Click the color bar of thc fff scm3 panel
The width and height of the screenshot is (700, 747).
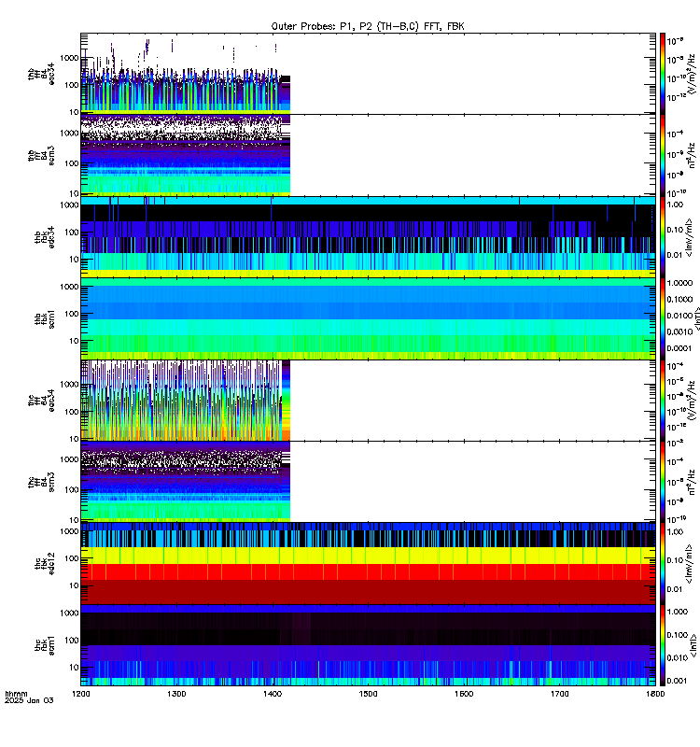click(x=663, y=482)
